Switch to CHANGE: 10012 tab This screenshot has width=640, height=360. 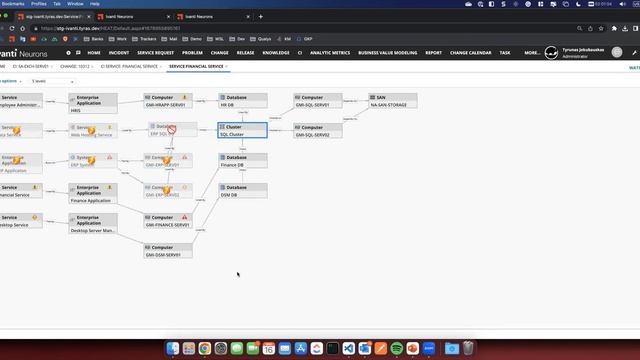tap(76, 66)
